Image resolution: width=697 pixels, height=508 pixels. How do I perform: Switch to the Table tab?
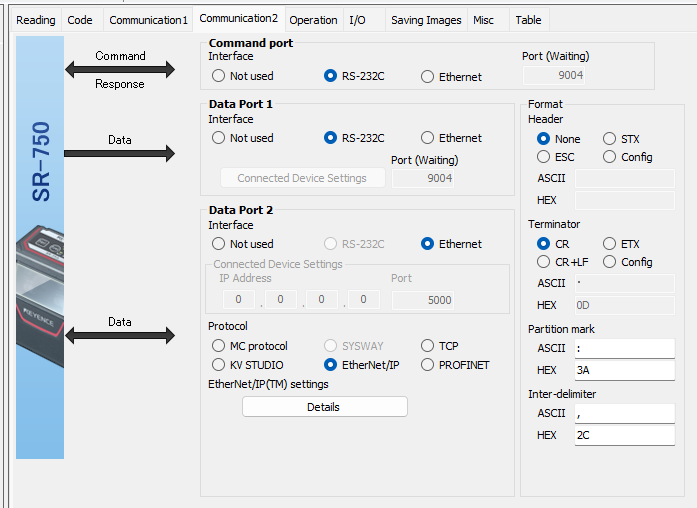point(529,20)
